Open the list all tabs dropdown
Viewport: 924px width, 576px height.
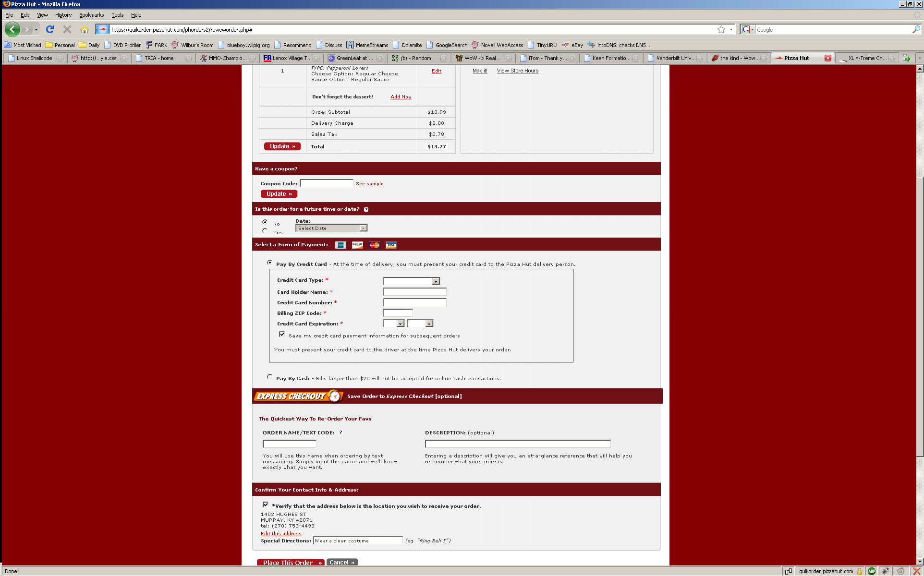coord(919,58)
